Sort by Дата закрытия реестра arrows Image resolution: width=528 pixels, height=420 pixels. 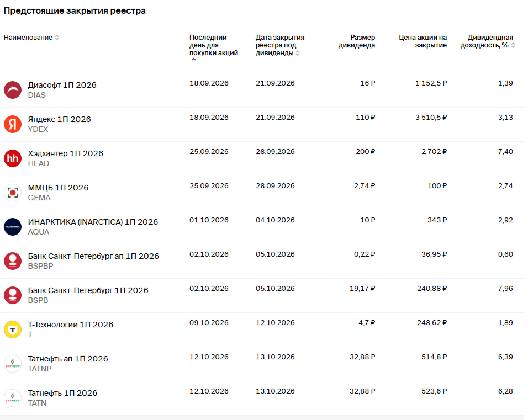point(298,53)
